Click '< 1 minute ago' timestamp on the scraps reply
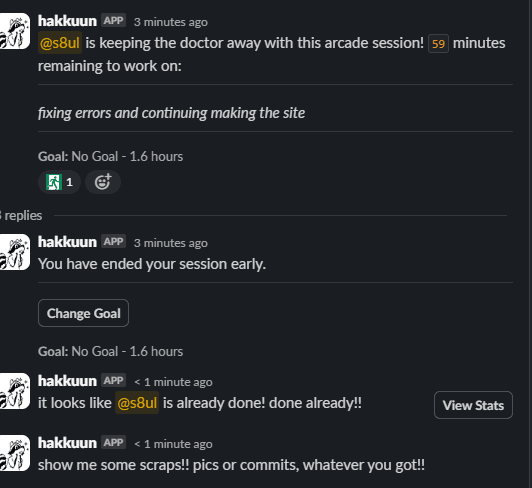The width and height of the screenshot is (532, 488). pos(173,444)
